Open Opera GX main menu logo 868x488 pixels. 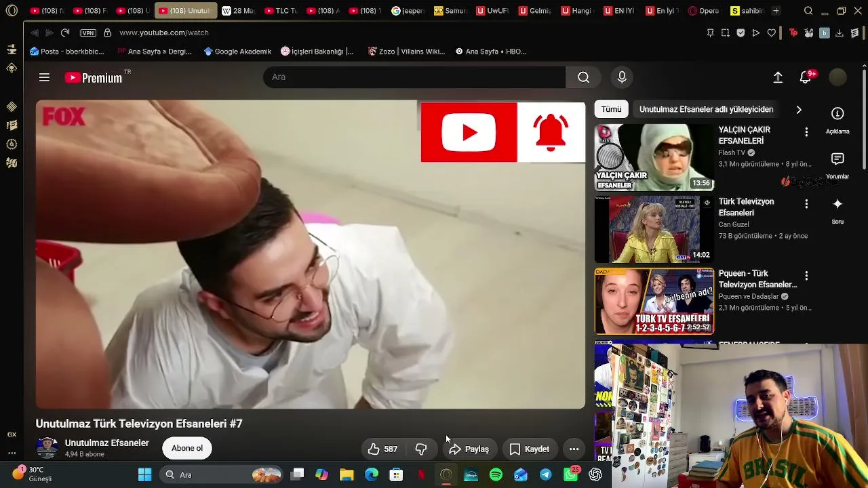(x=12, y=11)
